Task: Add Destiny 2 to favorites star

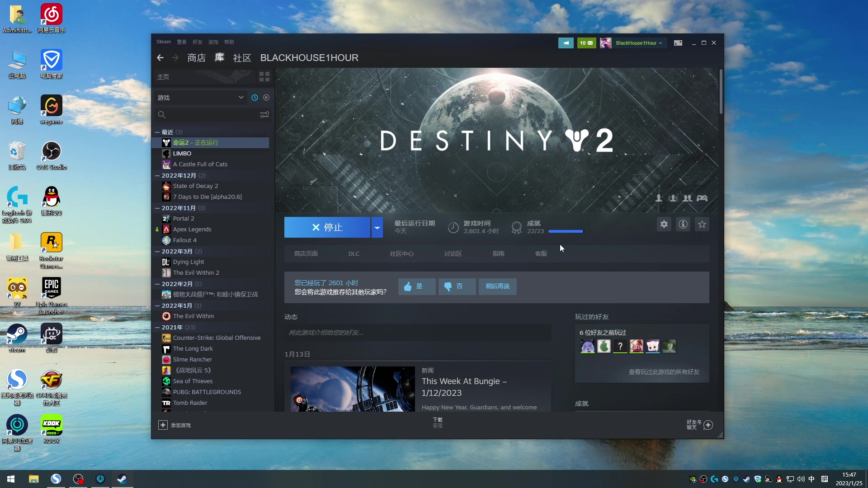Action: coord(702,224)
